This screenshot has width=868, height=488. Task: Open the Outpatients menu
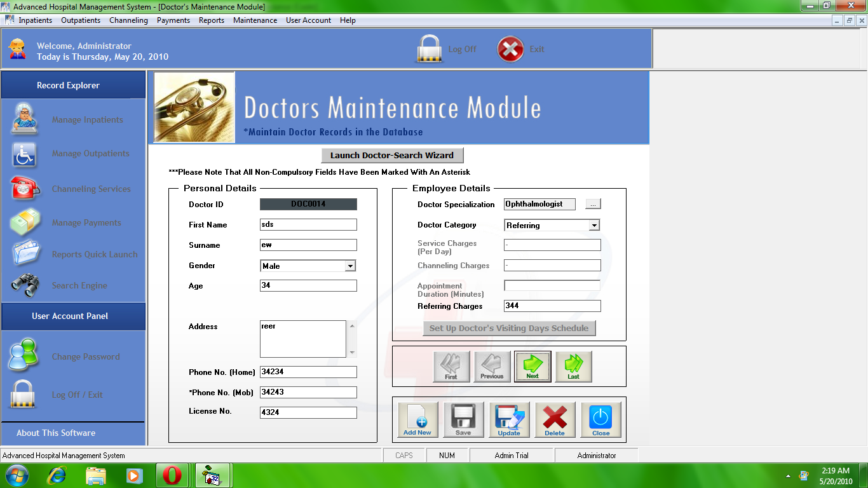81,20
